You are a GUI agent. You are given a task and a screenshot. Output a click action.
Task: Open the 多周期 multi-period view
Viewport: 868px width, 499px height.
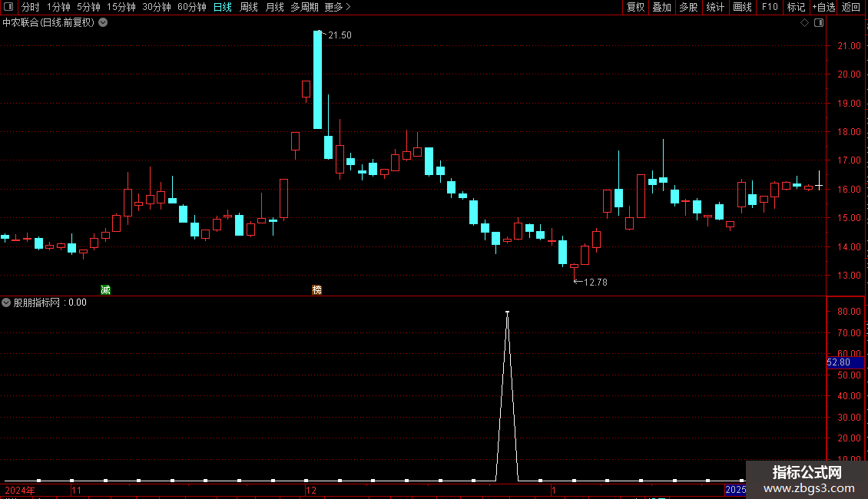click(x=304, y=7)
